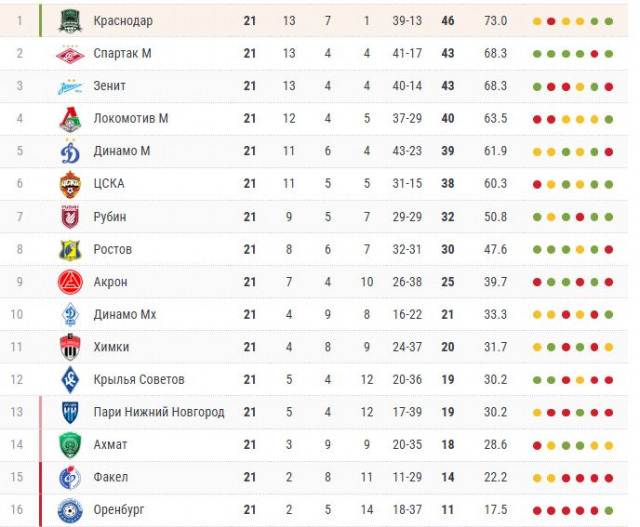Select the Ахмат team name

point(110,445)
